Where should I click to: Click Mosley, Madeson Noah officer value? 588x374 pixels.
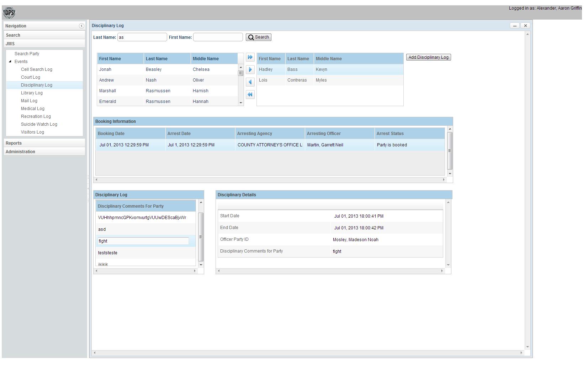click(355, 240)
